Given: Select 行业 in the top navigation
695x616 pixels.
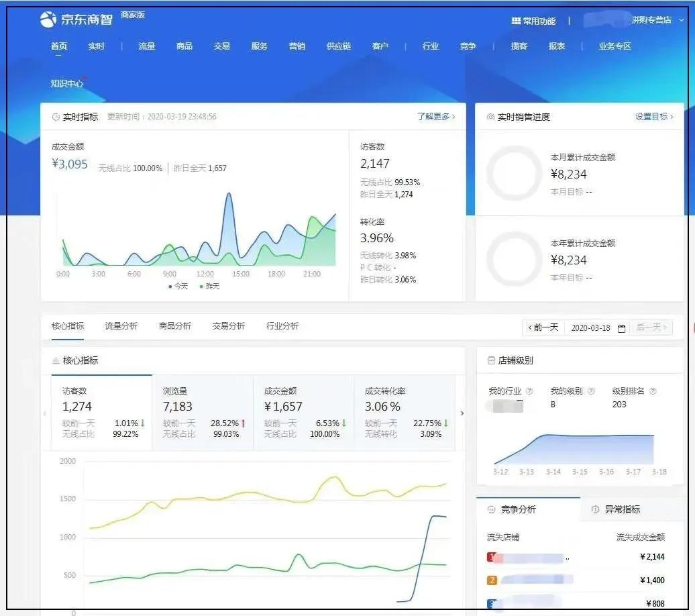Looking at the screenshot, I should [430, 46].
